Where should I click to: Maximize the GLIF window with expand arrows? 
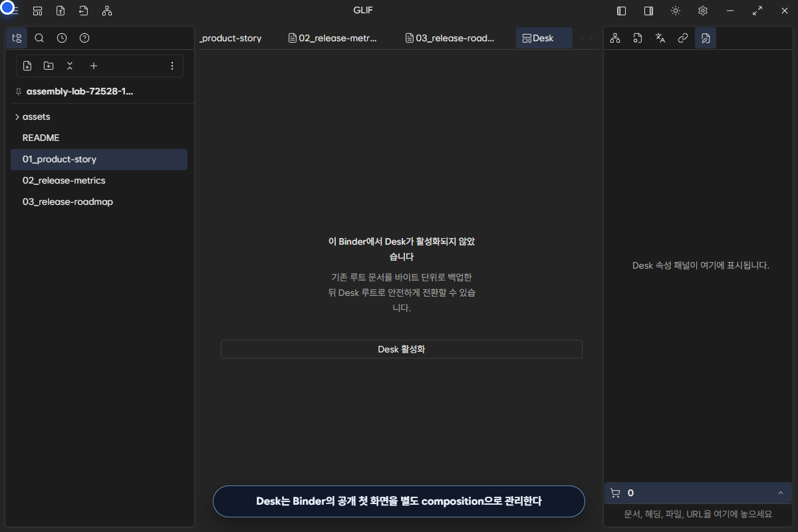click(757, 11)
